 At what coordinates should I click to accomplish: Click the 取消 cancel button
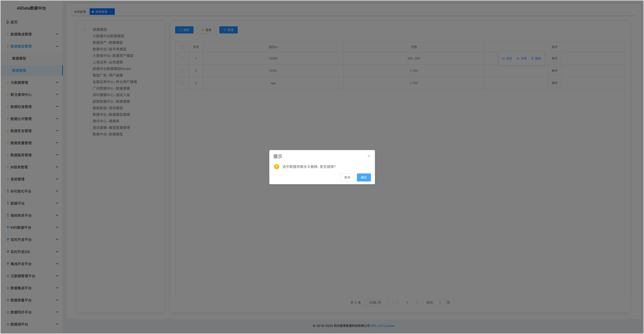[347, 177]
